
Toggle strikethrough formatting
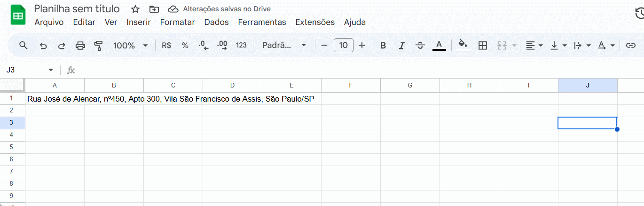[420, 46]
